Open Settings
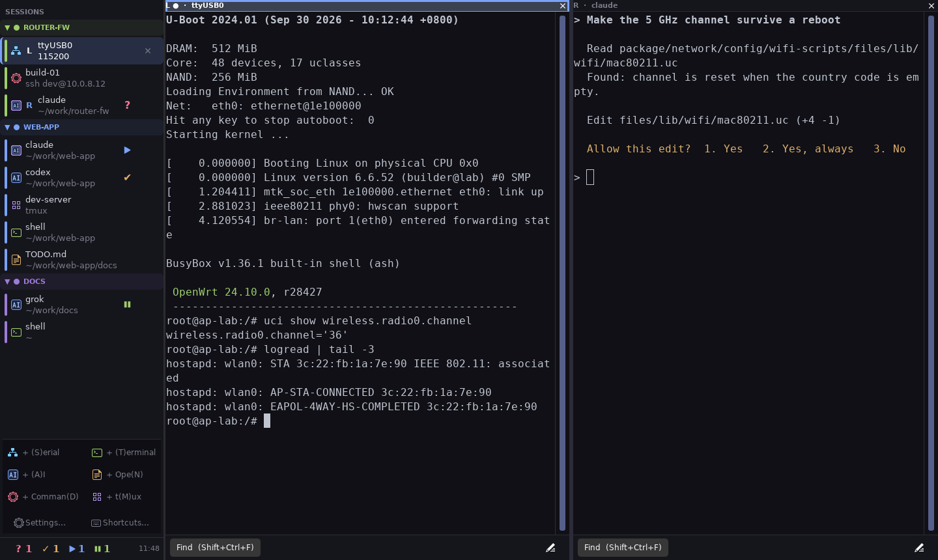Viewport: 938px width, 560px height. click(40, 523)
